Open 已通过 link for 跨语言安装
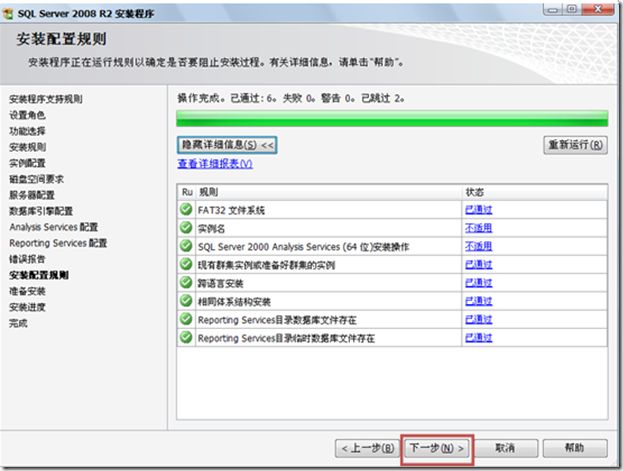 478,283
